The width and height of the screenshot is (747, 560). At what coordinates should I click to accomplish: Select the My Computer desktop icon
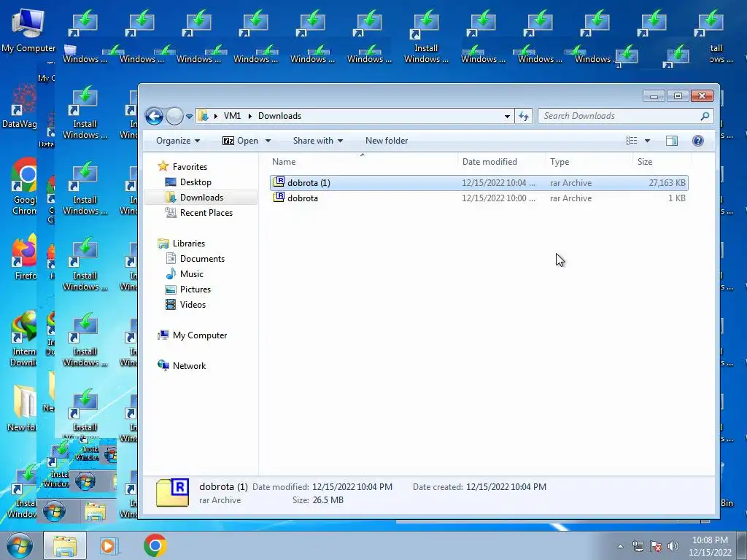tap(28, 31)
